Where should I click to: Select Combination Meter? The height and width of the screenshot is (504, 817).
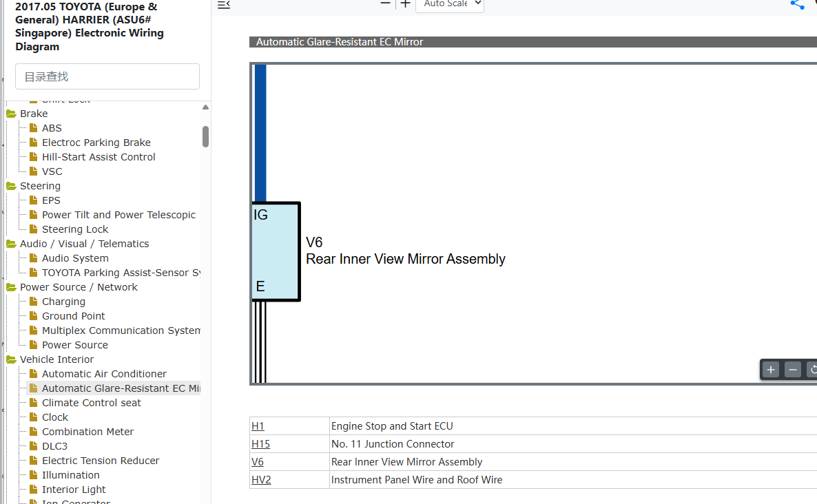[x=87, y=432]
